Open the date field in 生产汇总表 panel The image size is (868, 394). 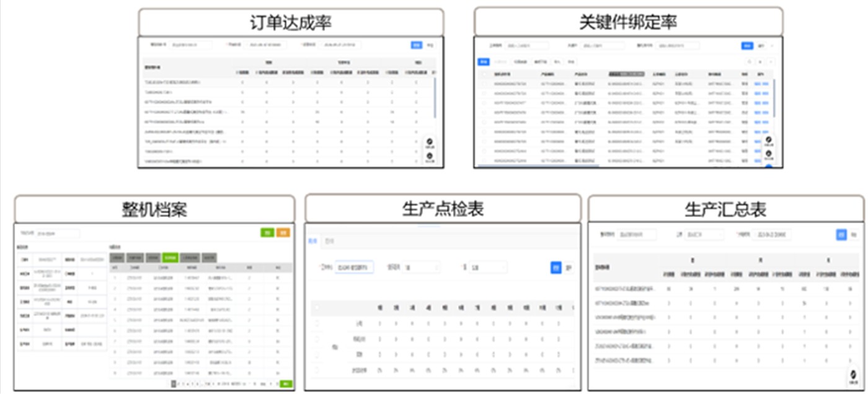(x=771, y=235)
